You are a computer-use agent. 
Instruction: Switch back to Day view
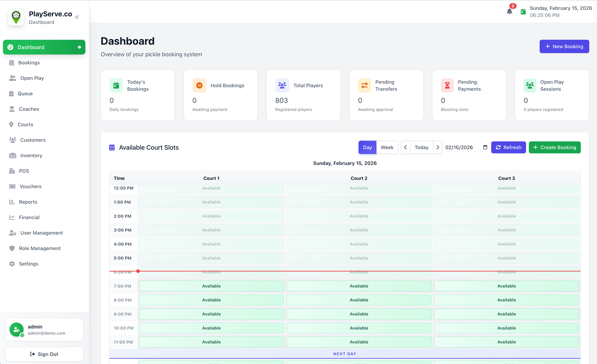[367, 147]
